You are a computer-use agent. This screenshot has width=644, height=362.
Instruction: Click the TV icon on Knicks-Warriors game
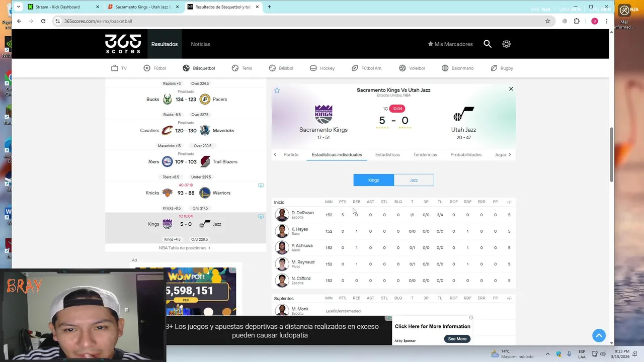coord(261,186)
